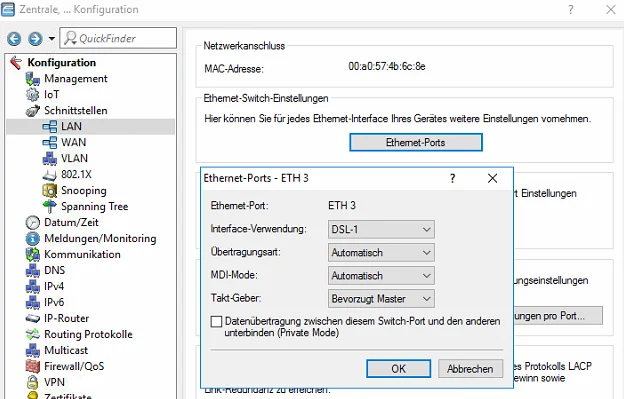
Task: Click the Datum/Zeit clock icon
Action: coord(33,222)
